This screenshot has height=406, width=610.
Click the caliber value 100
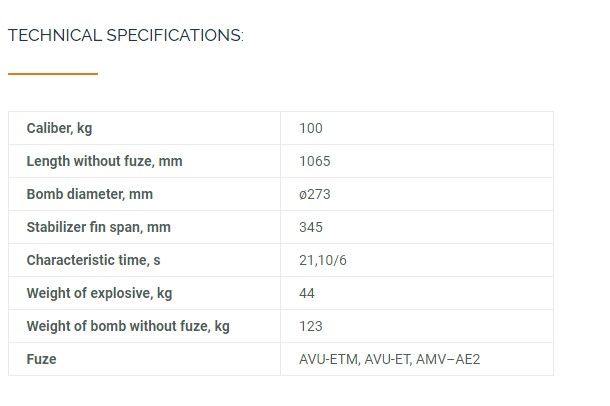pos(310,128)
